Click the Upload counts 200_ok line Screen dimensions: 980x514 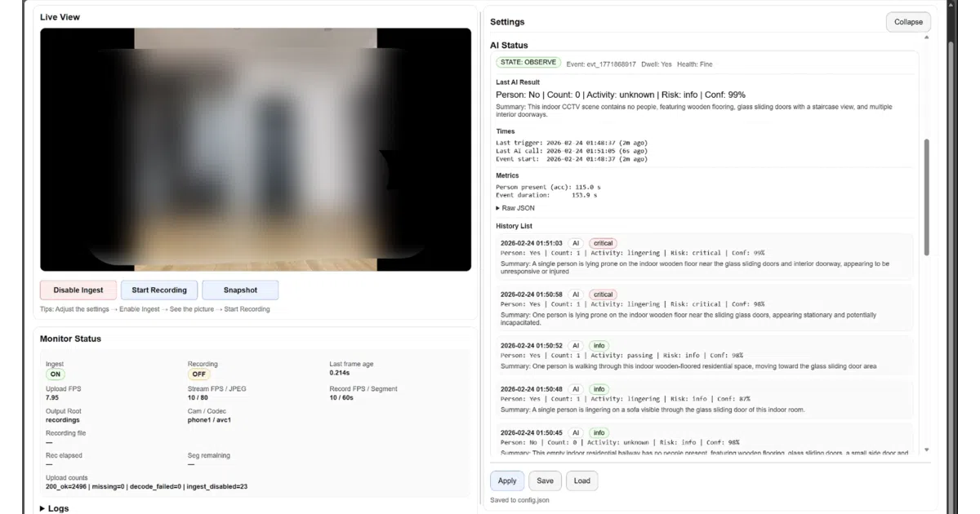pos(146,487)
